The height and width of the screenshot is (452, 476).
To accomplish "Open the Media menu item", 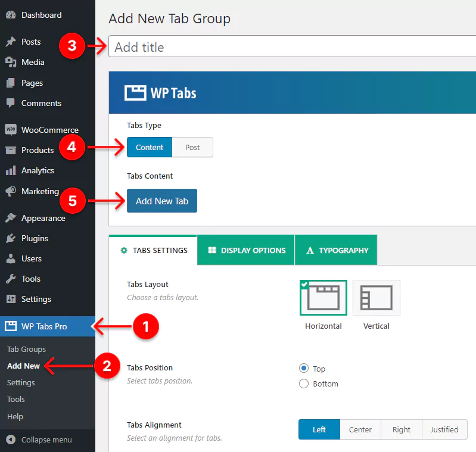I will (x=48, y=62).
